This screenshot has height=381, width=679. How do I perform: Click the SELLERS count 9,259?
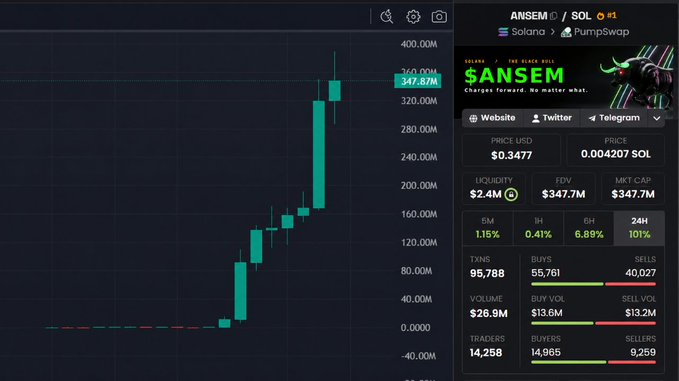pyautogui.click(x=643, y=352)
